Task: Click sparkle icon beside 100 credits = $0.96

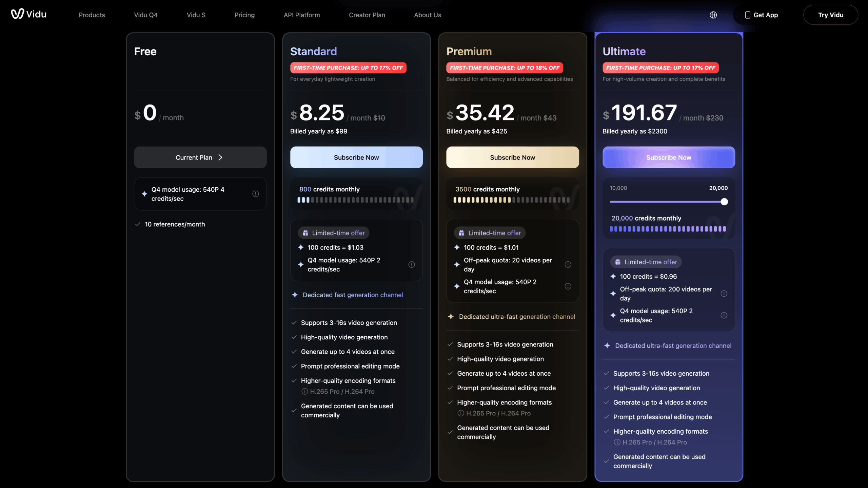Action: tap(613, 276)
